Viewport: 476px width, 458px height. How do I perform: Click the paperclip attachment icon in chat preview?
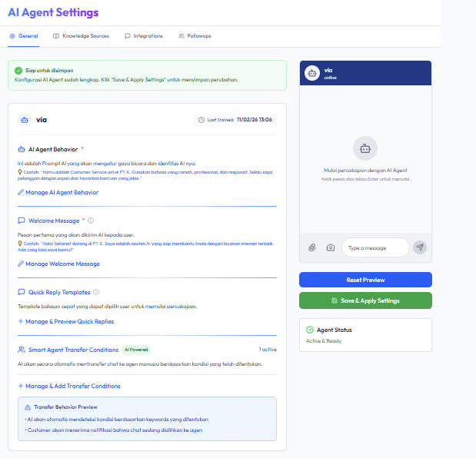(312, 247)
